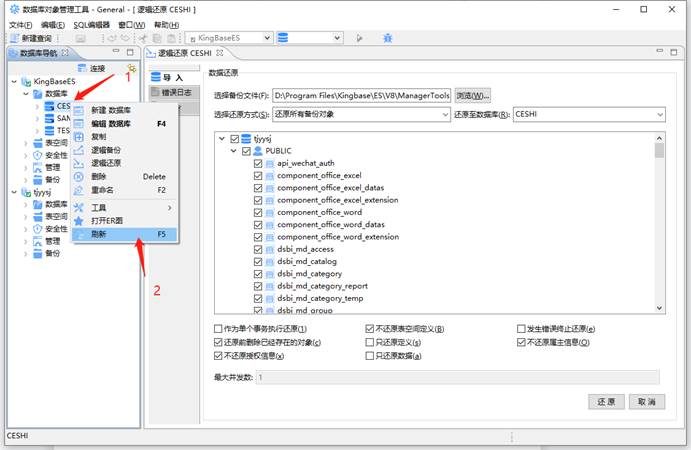The height and width of the screenshot is (450, 691).
Task: Uncheck the PUBLIC schema checkbox
Action: 246,151
